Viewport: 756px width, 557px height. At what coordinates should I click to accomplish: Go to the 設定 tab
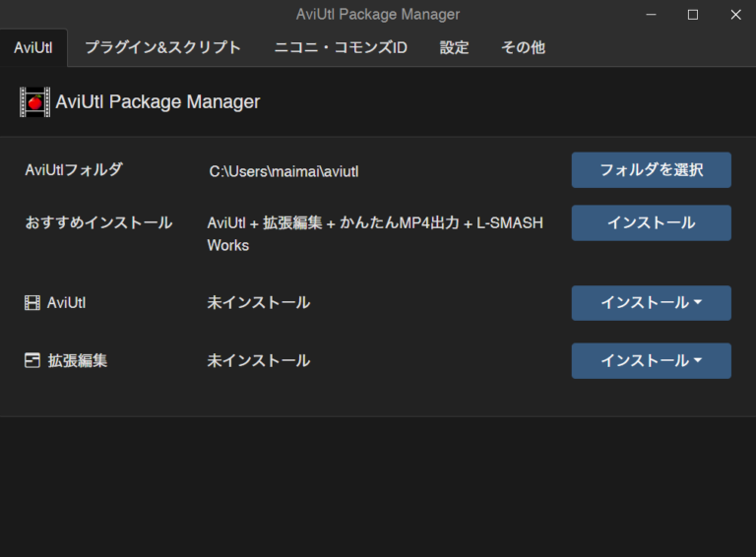pyautogui.click(x=454, y=47)
